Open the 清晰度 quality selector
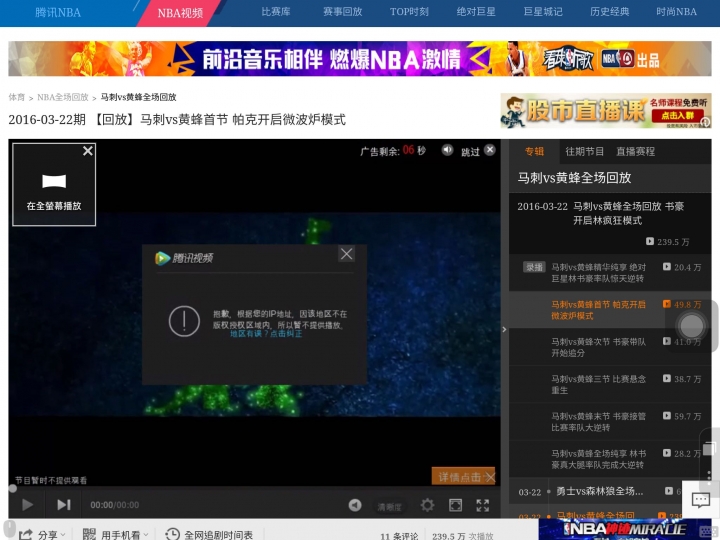Viewport: 720px width, 540px height. 389,506
